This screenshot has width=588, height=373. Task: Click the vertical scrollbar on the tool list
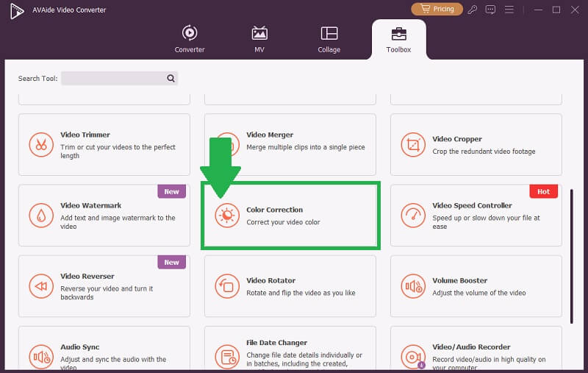[573, 255]
